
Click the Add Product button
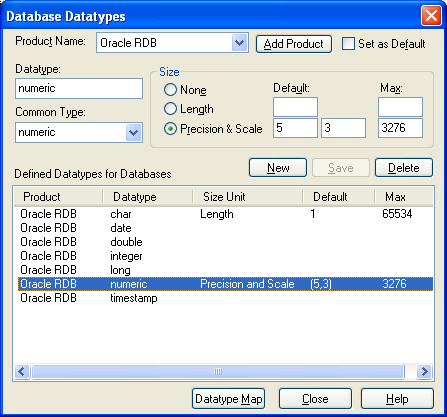294,44
